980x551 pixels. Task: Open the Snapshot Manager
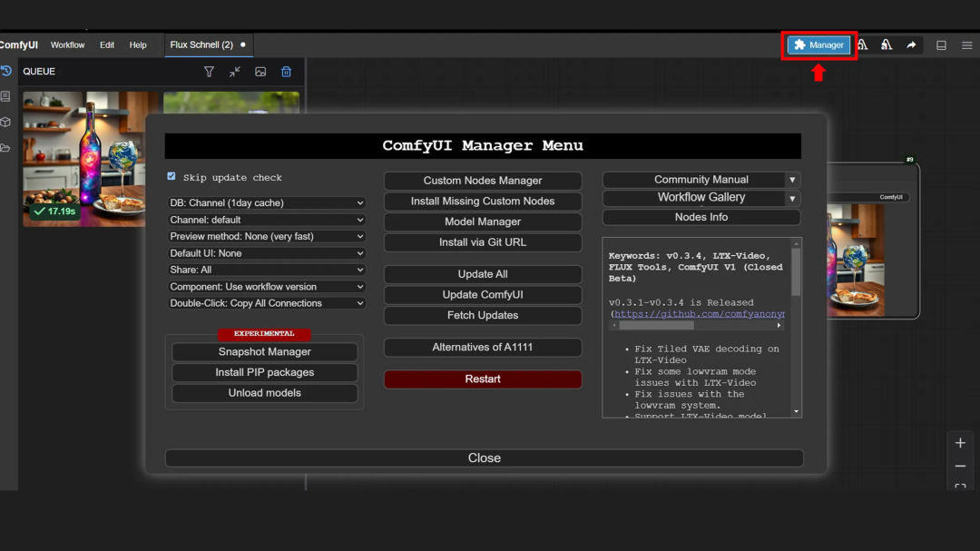tap(264, 351)
